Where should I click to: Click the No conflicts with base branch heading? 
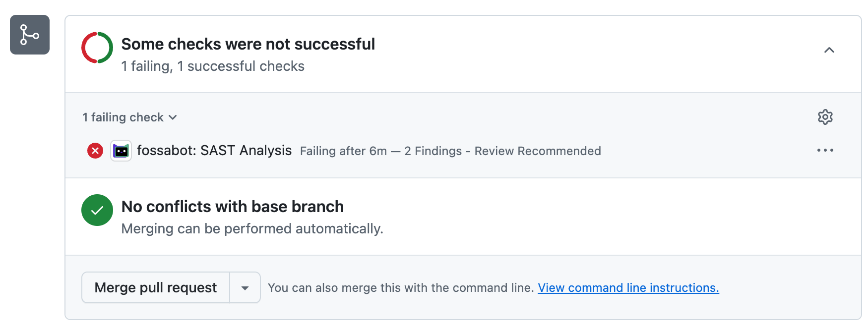coord(233,207)
